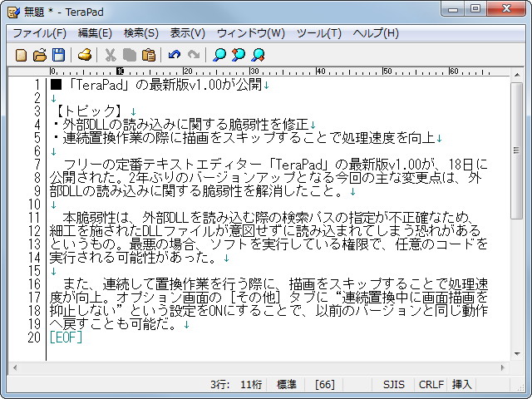Open Find with the magnifier icon
Viewport: 532px width, 399px height.
coord(219,55)
